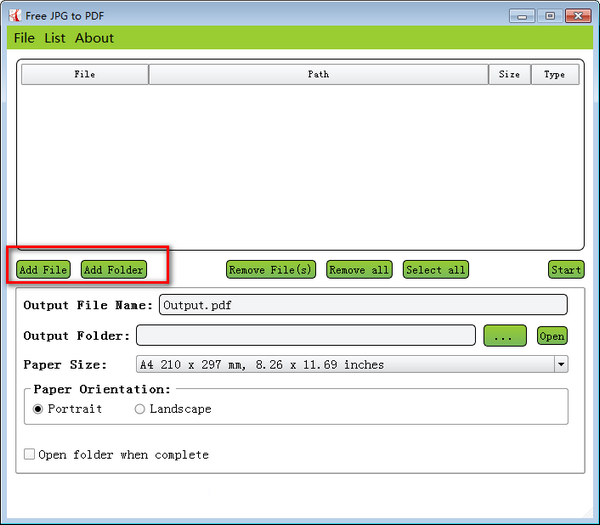Click the Remove all button

(x=359, y=270)
